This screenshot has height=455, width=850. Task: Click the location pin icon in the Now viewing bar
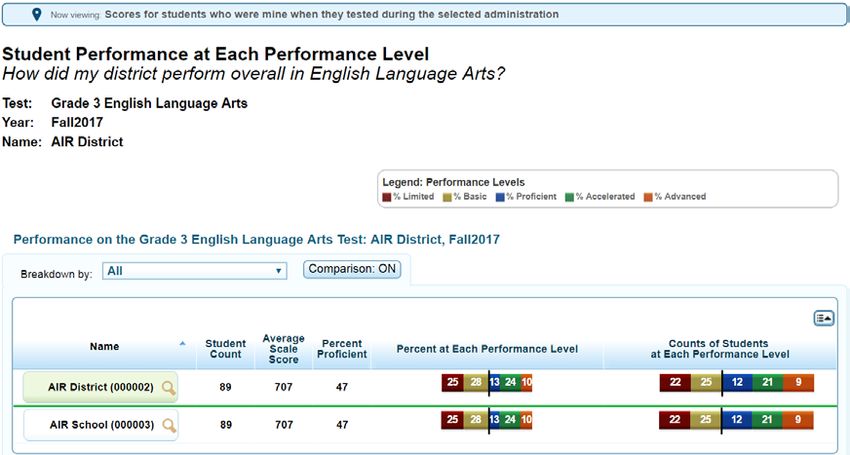pyautogui.click(x=36, y=15)
